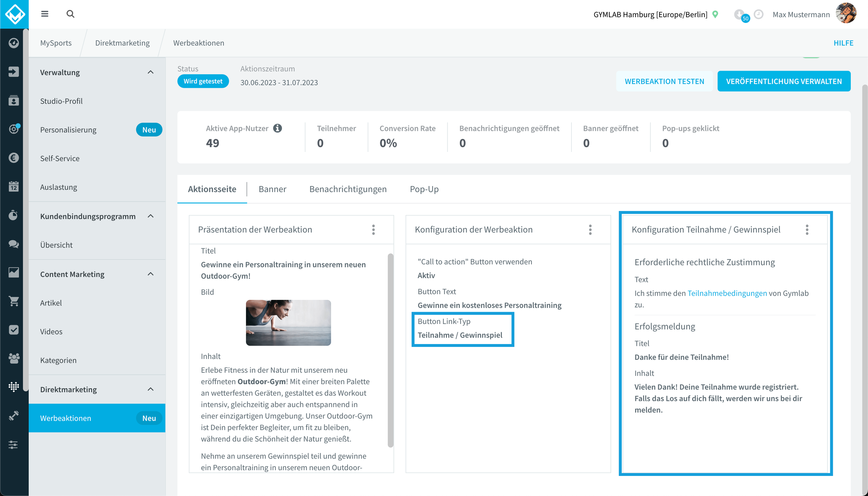
Task: Click the Aktive App-Nutzer value 49
Action: point(212,143)
